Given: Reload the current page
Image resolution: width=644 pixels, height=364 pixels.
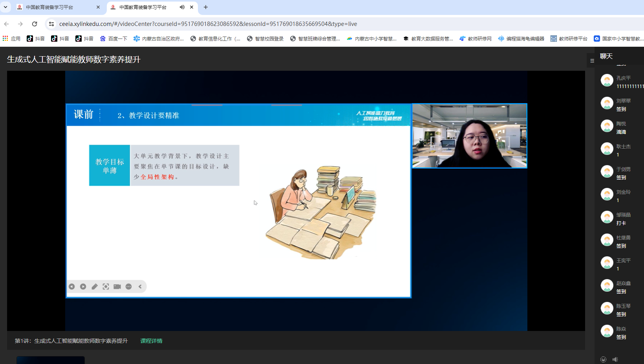Looking at the screenshot, I should coord(35,24).
